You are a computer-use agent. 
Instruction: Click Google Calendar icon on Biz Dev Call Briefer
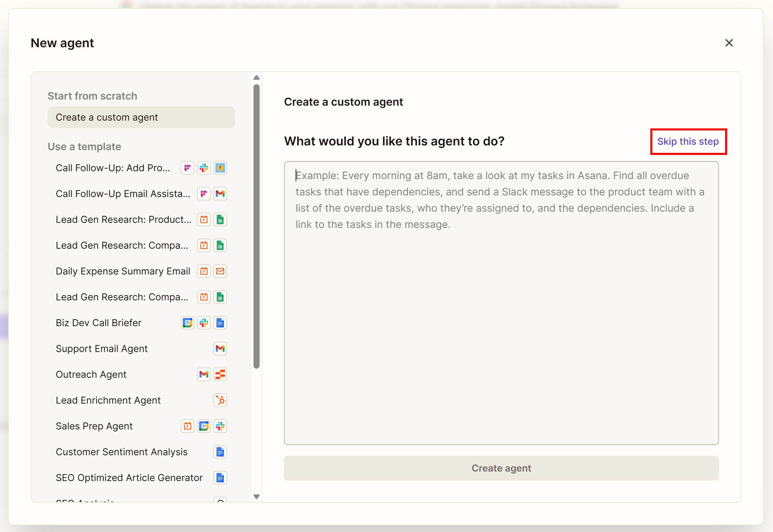[x=188, y=323]
